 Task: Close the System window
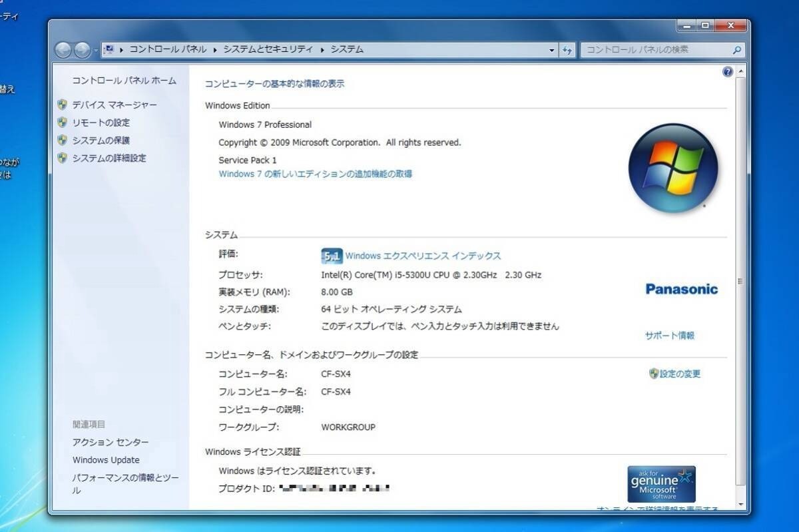(x=730, y=25)
